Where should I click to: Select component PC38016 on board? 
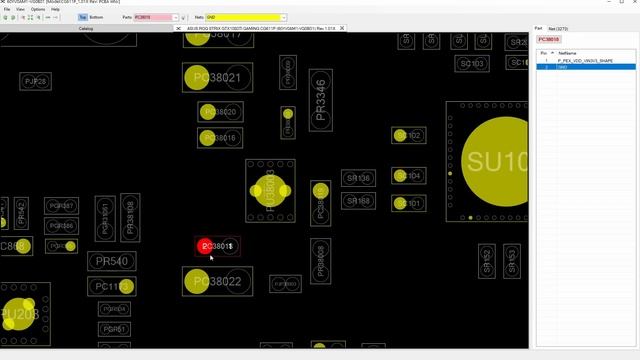(x=220, y=138)
